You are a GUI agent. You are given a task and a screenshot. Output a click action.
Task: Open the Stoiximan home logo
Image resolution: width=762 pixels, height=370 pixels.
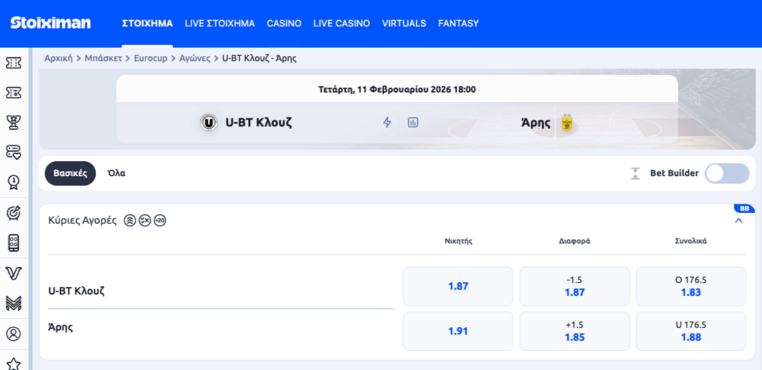[51, 23]
